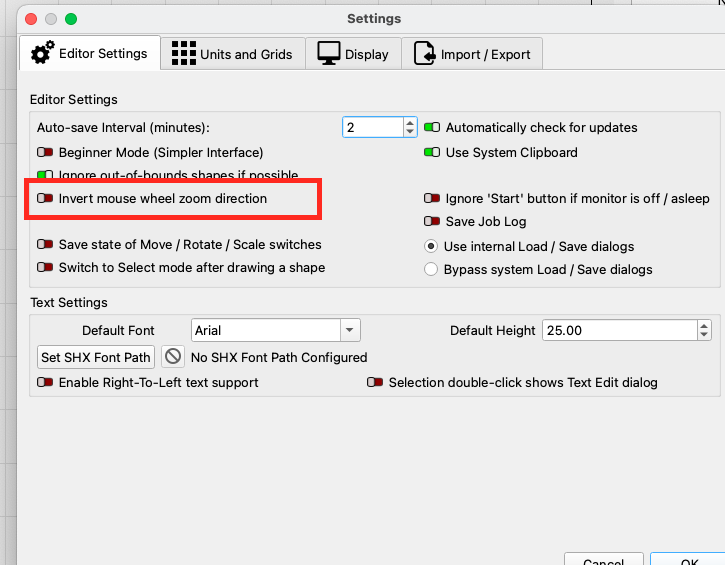Image resolution: width=725 pixels, height=565 pixels.
Task: Open the Display tab
Action: click(353, 54)
